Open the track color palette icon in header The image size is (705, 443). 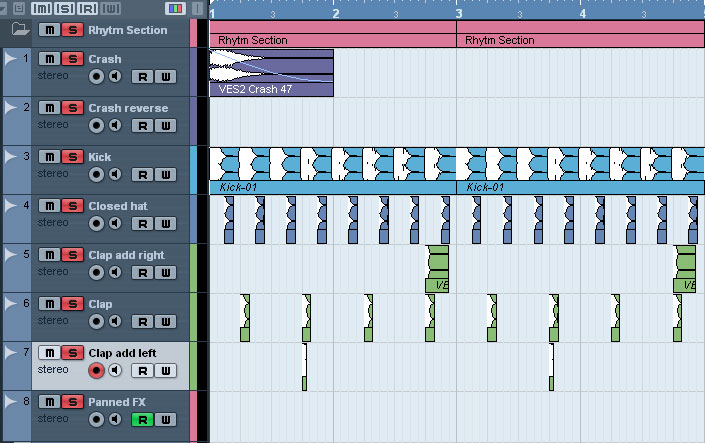pos(178,9)
